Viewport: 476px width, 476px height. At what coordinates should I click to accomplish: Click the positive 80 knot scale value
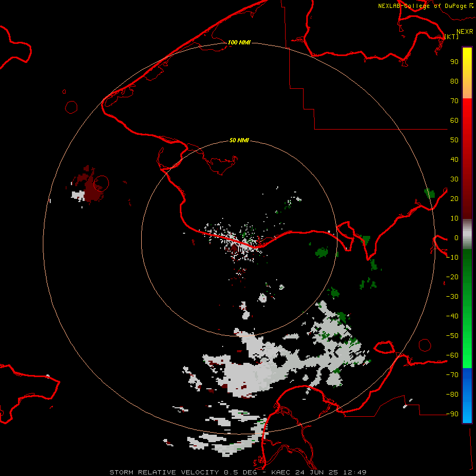tap(454, 81)
